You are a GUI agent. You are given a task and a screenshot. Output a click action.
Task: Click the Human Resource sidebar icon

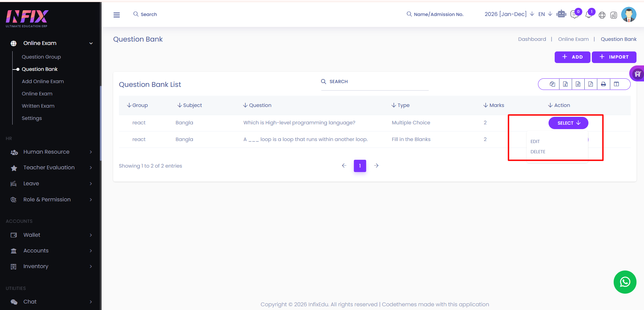coord(14,152)
